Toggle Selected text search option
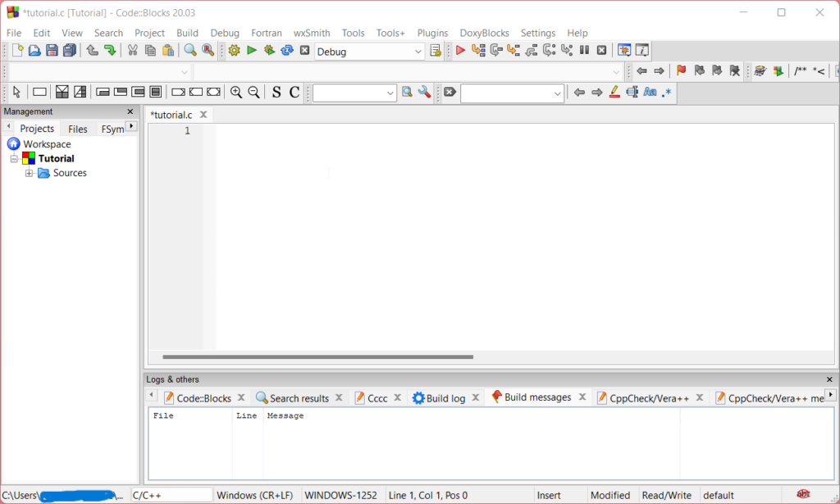Screen dimensions: 840x504 coord(632,92)
